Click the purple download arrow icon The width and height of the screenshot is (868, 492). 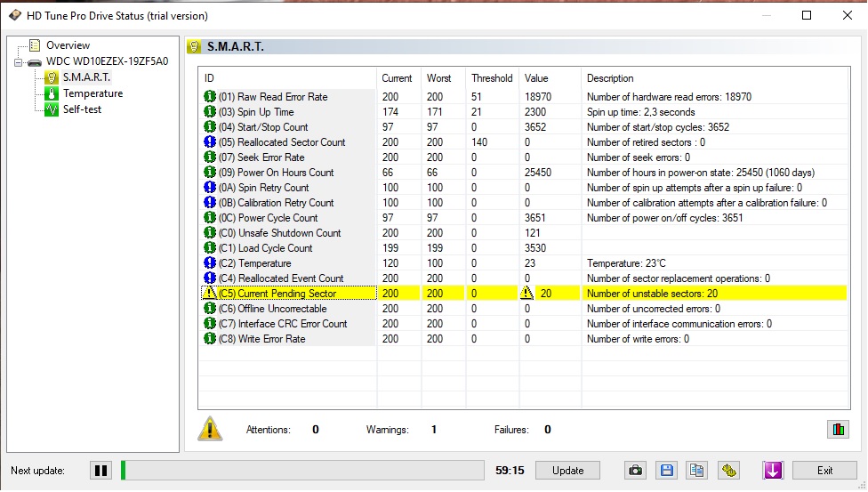pyautogui.click(x=773, y=471)
